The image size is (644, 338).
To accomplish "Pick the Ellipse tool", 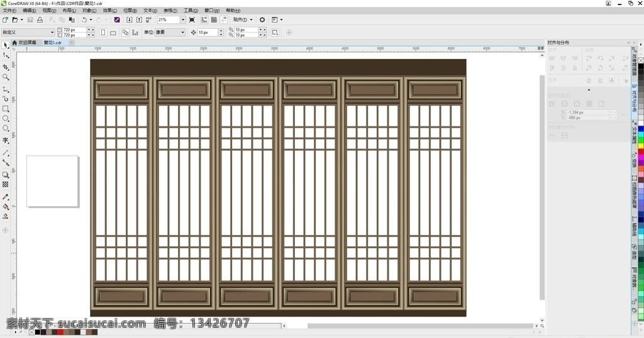I will pos(5,119).
